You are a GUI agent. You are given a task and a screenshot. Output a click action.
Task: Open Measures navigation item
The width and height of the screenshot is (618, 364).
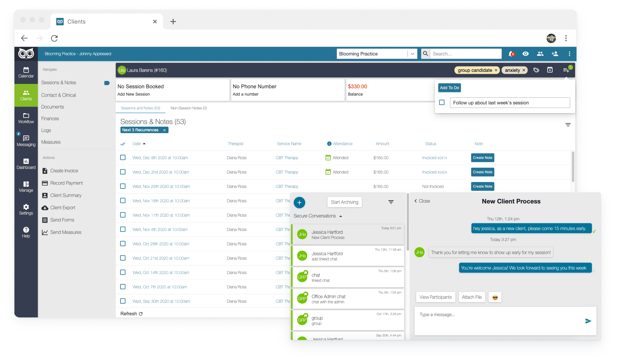tap(51, 142)
